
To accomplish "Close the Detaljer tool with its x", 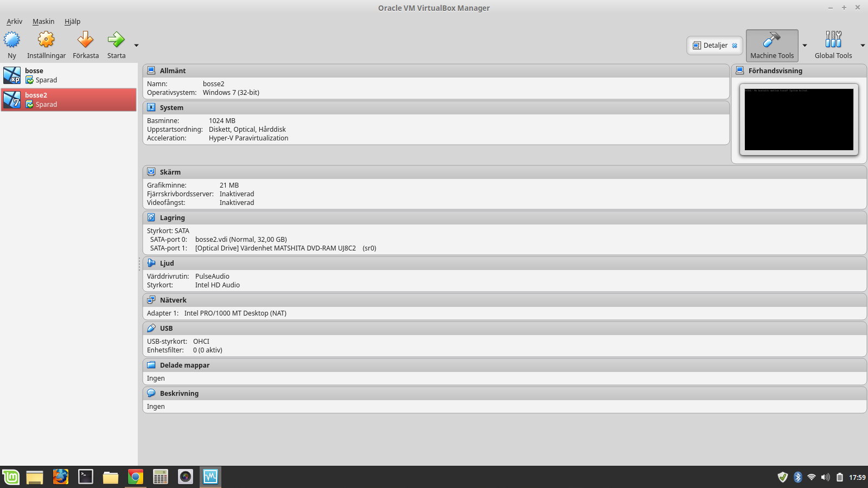I will [x=735, y=46].
